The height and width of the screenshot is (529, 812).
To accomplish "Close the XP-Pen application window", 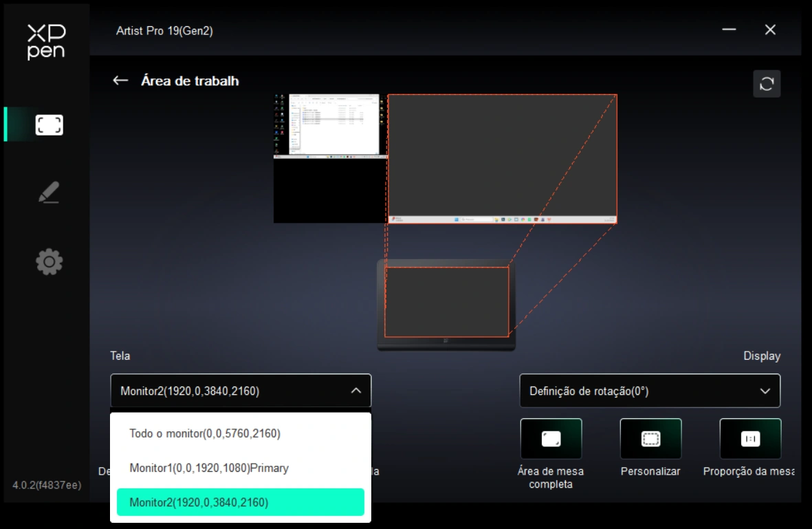I will click(771, 30).
